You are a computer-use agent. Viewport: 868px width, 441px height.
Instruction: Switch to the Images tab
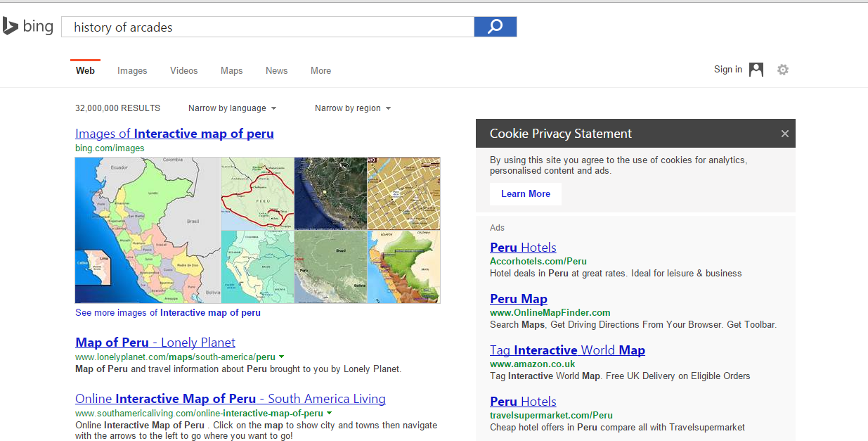coord(132,70)
